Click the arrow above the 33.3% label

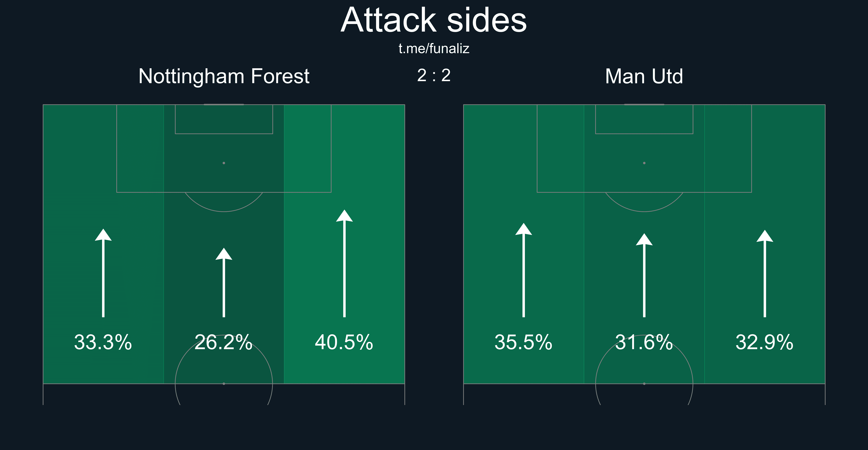coord(103,273)
